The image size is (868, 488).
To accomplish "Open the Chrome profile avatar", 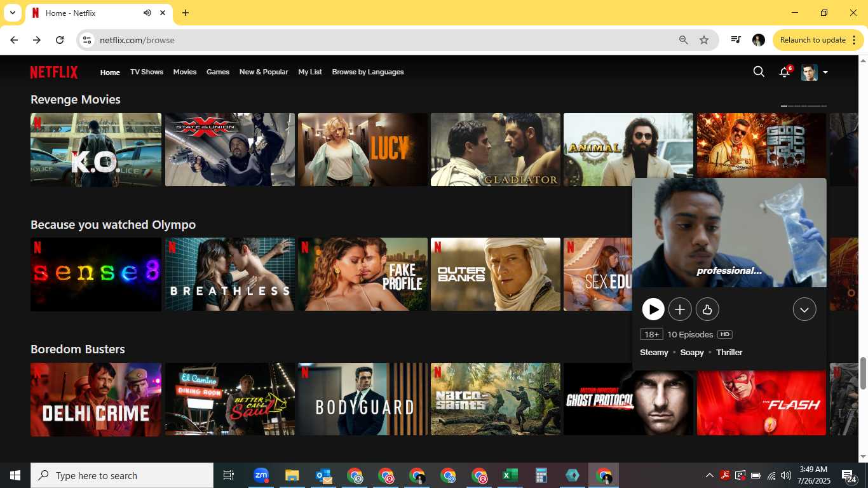I will tap(759, 40).
